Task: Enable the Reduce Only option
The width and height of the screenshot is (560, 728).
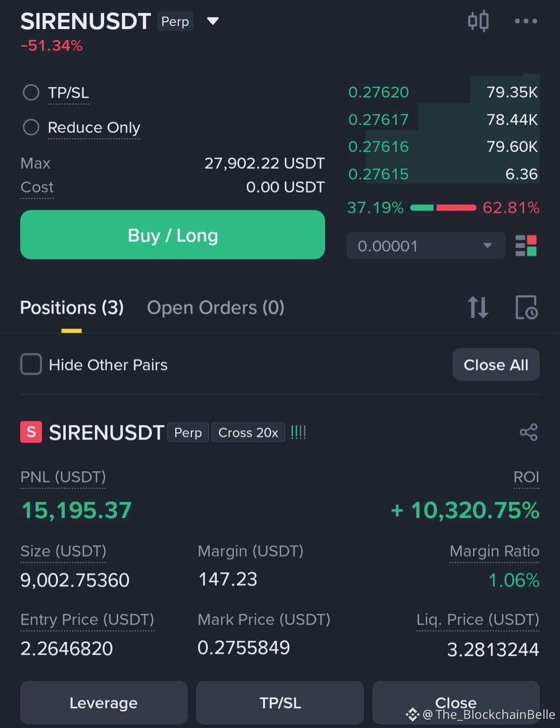Action: pyautogui.click(x=31, y=127)
